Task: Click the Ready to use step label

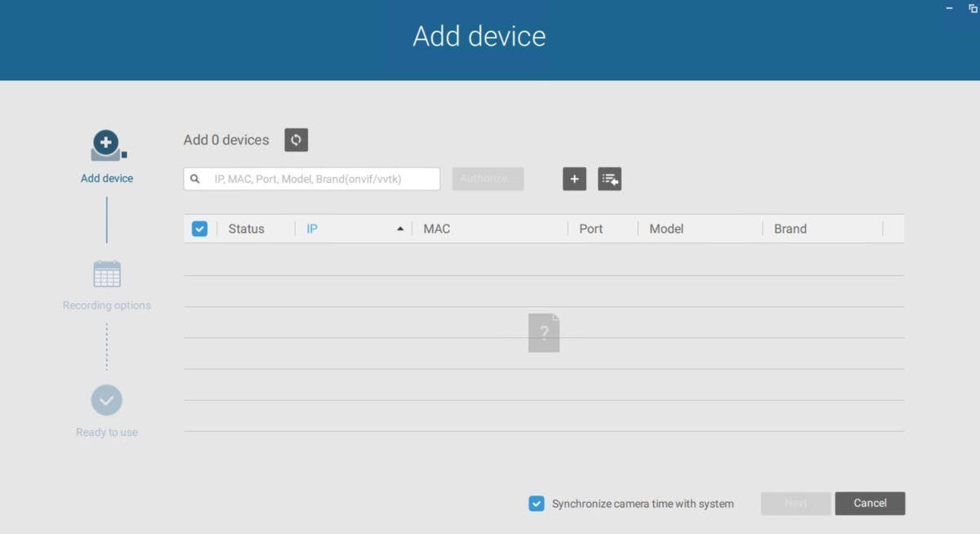Action: point(107,433)
